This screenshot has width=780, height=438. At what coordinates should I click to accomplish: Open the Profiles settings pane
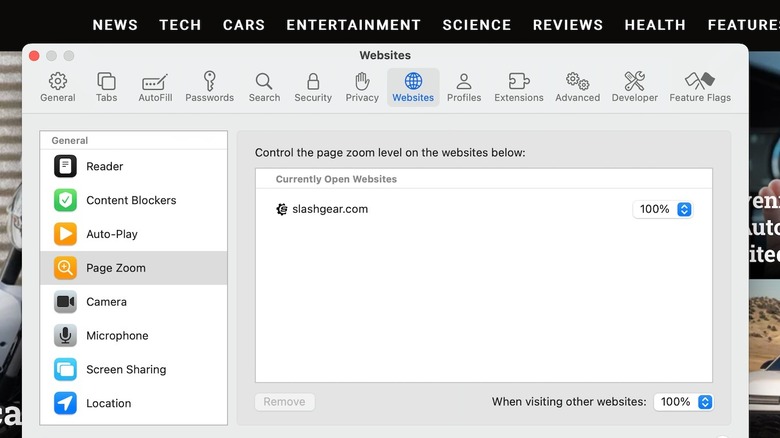(464, 87)
